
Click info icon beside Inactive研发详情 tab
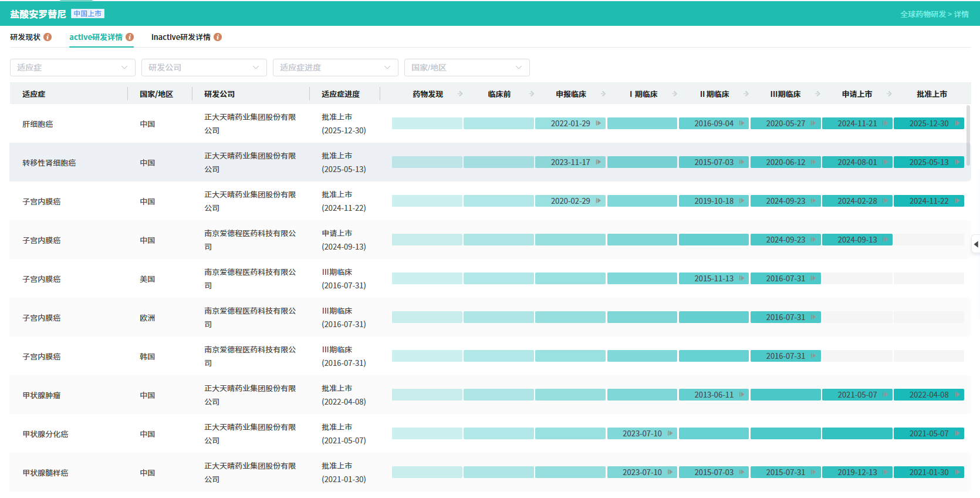point(218,37)
